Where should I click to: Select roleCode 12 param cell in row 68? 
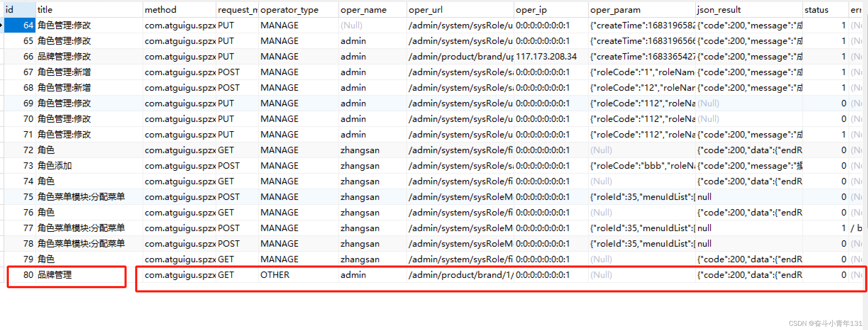pyautogui.click(x=642, y=88)
